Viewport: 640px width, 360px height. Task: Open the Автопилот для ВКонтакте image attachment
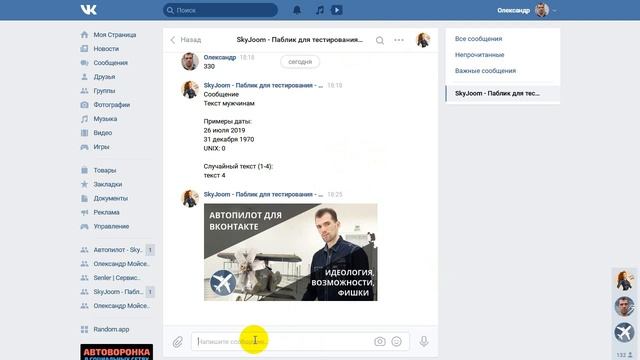click(291, 252)
